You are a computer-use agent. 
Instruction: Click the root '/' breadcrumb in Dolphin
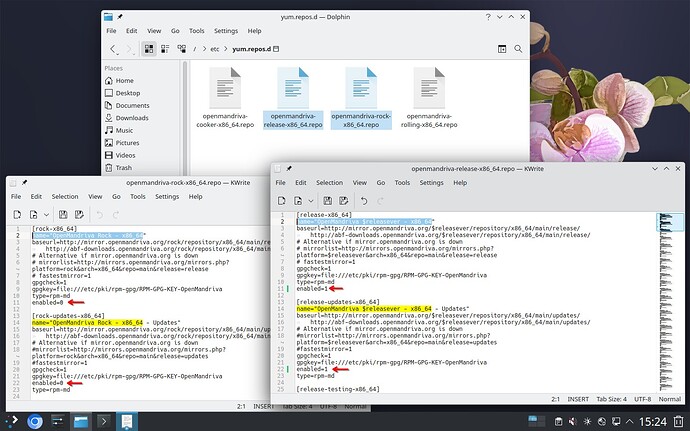point(195,49)
